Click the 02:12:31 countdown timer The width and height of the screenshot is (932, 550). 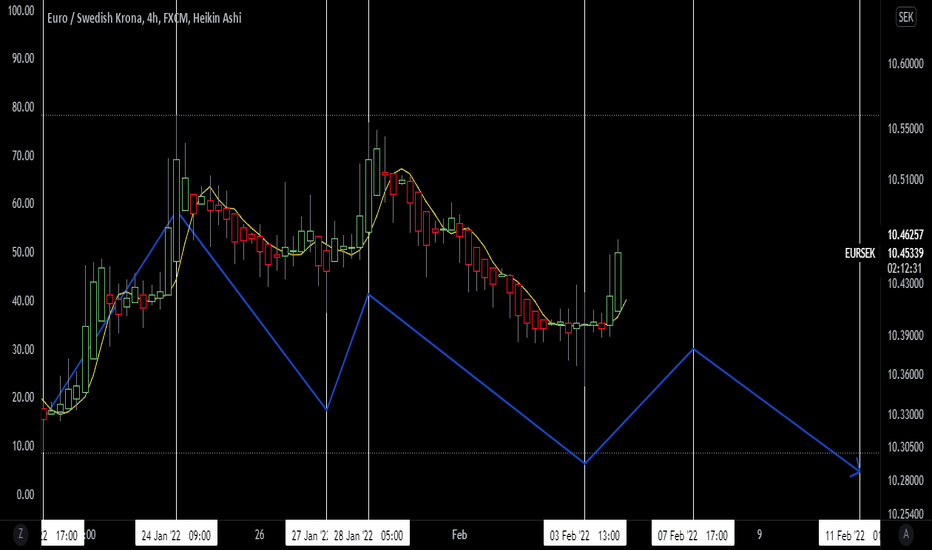[x=904, y=268]
